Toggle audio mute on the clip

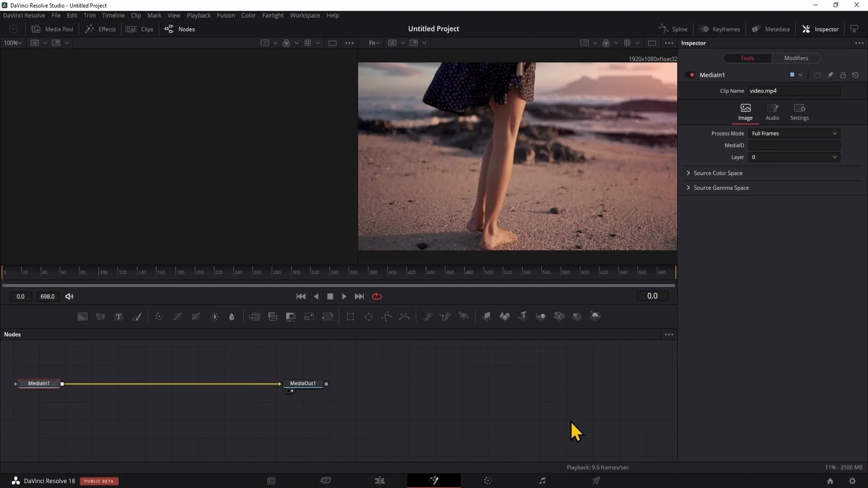[69, 296]
